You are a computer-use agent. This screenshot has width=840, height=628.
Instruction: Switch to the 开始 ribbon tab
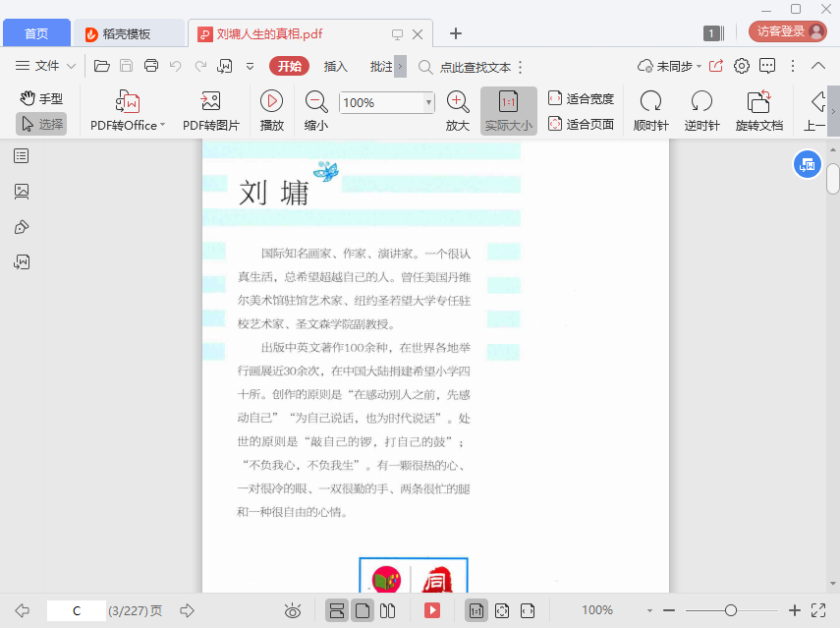289,66
